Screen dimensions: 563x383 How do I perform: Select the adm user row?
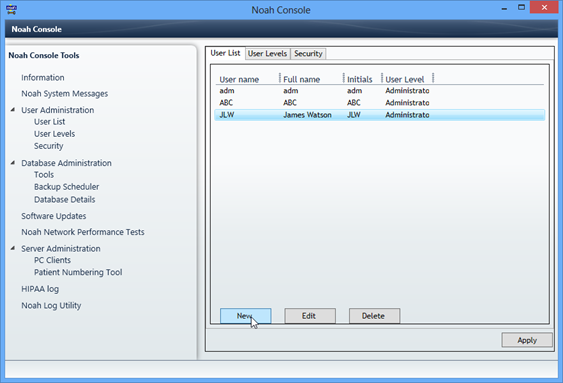click(x=380, y=91)
